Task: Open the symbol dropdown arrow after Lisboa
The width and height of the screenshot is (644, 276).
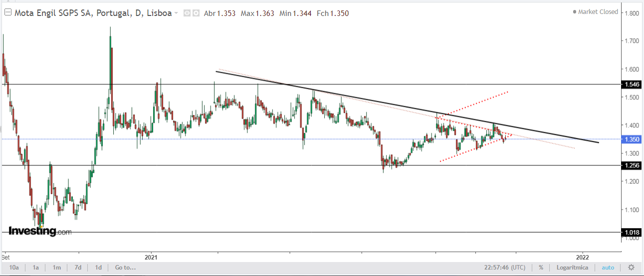Action: (176, 13)
